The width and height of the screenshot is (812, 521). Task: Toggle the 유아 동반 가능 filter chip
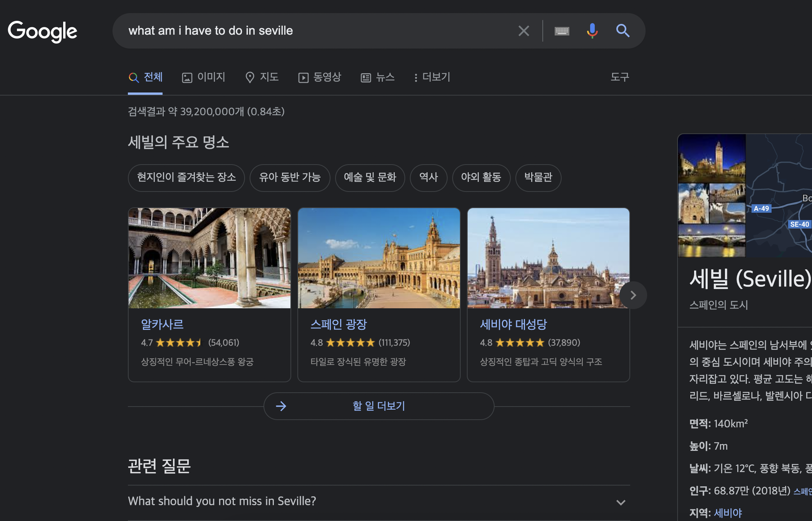290,178
